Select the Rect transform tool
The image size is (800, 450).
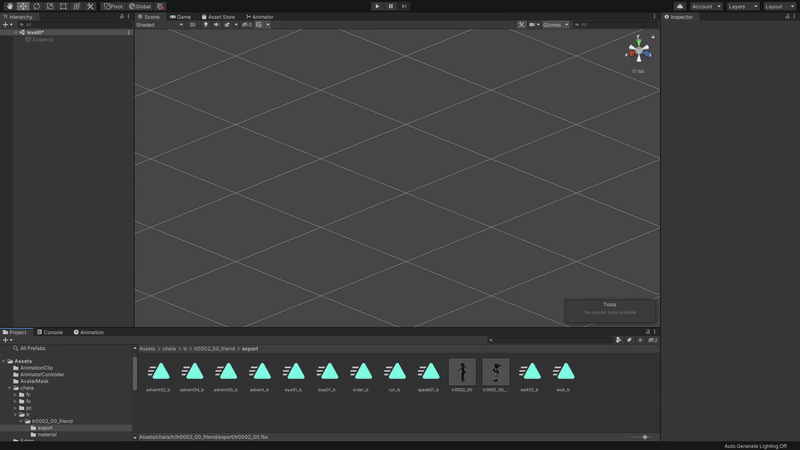pyautogui.click(x=63, y=6)
